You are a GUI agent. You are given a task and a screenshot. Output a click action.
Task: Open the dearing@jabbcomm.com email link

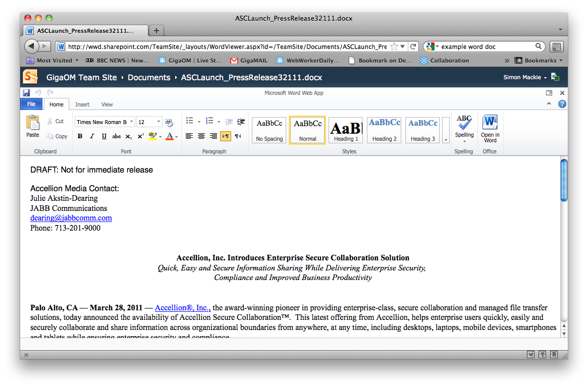71,218
